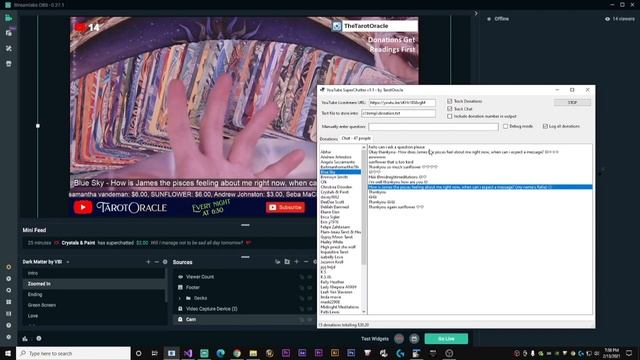Open Google Chrome from the taskbar
This screenshot has height=360, width=640.
[x=237, y=353]
